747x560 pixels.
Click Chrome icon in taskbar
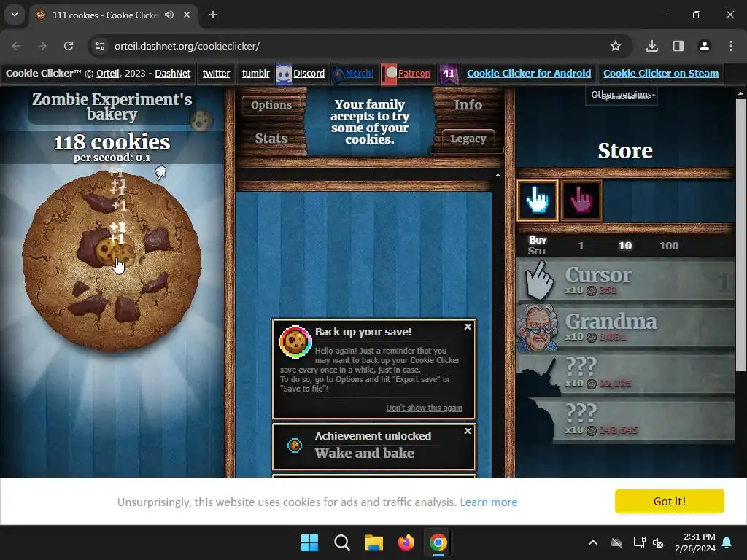click(438, 542)
